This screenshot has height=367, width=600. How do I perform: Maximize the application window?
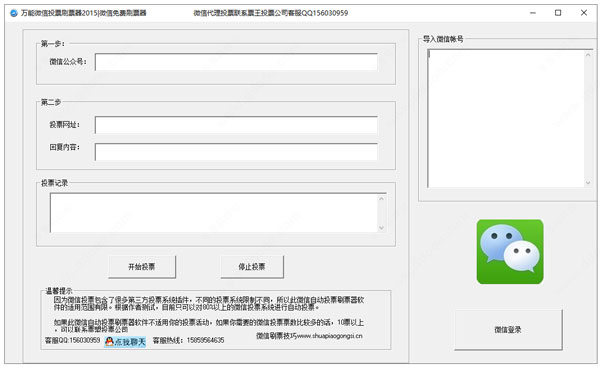click(x=558, y=13)
